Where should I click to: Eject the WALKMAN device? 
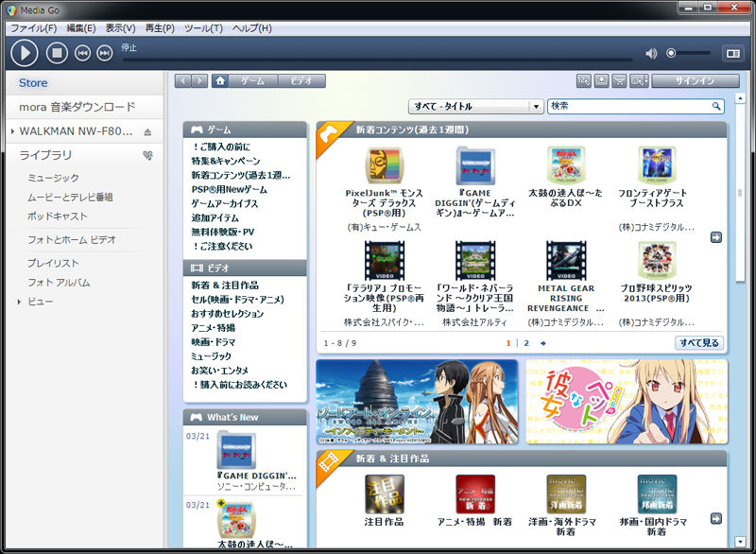[147, 131]
